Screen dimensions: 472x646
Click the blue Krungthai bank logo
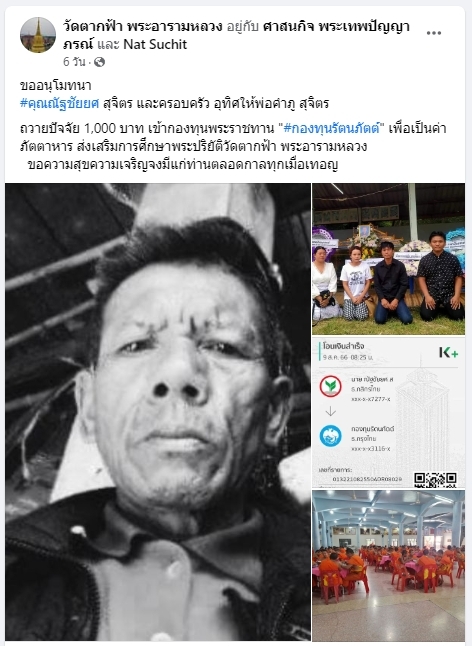coord(330,436)
